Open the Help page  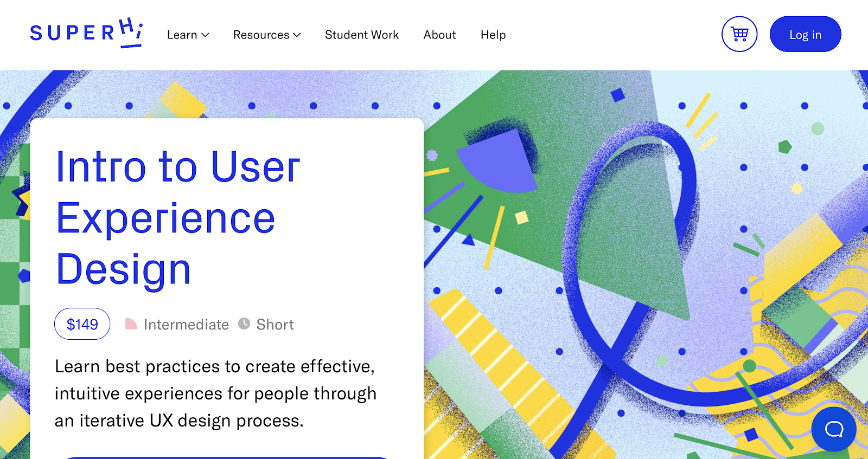tap(493, 35)
